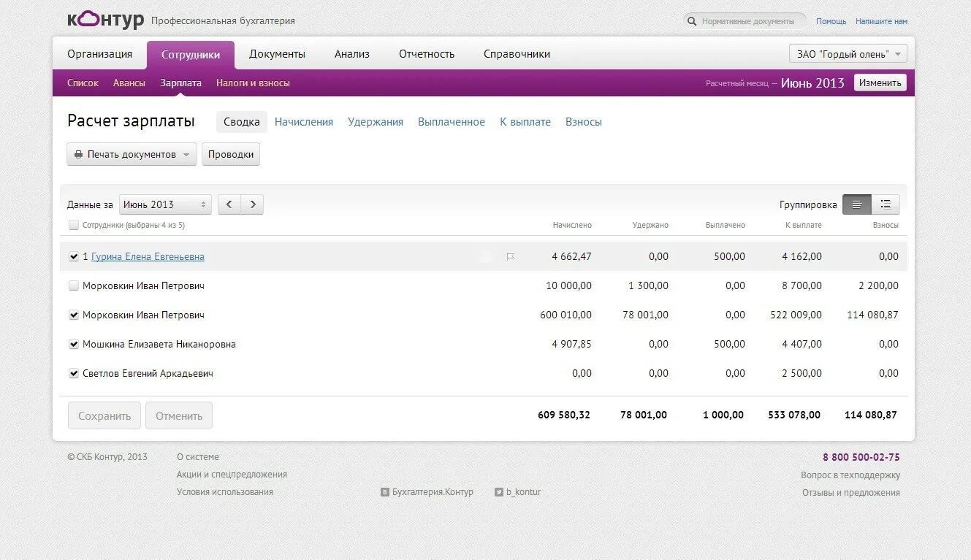Screen dimensions: 971x560
Task: Go to next month arrow
Action: [x=253, y=204]
